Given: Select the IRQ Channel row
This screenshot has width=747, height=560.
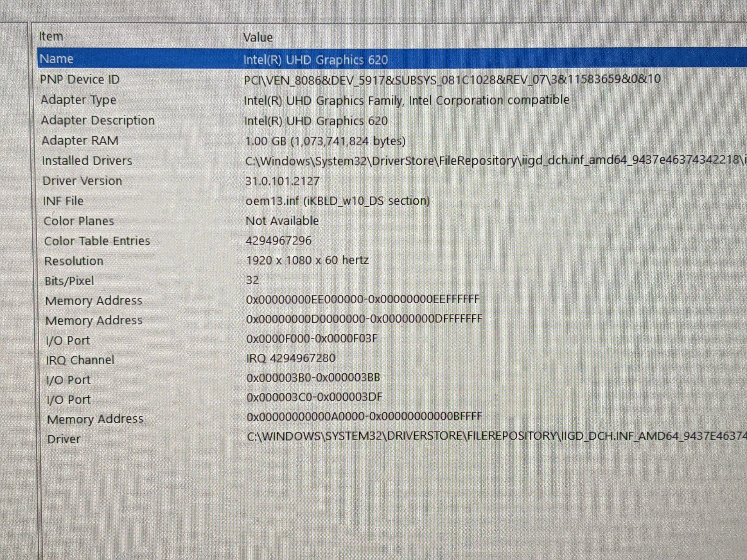Looking at the screenshot, I should tap(80, 360).
